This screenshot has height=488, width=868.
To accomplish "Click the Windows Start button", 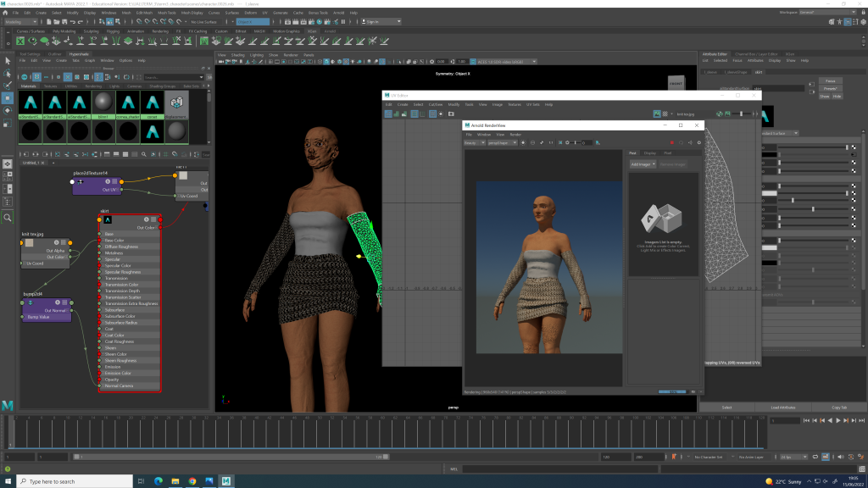I will pos(8,481).
